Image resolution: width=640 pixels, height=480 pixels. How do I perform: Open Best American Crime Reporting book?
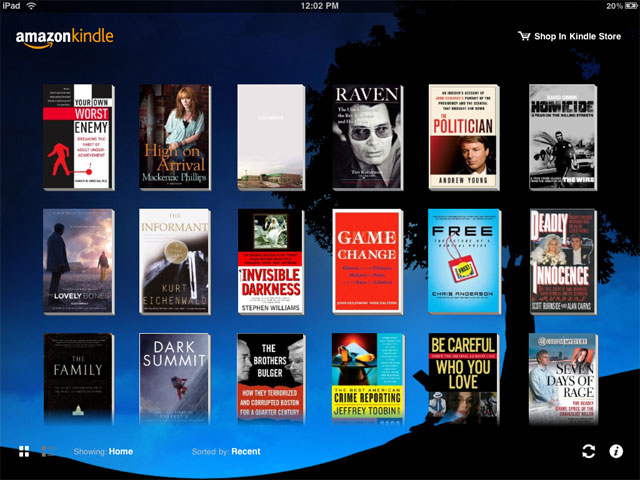(x=368, y=379)
